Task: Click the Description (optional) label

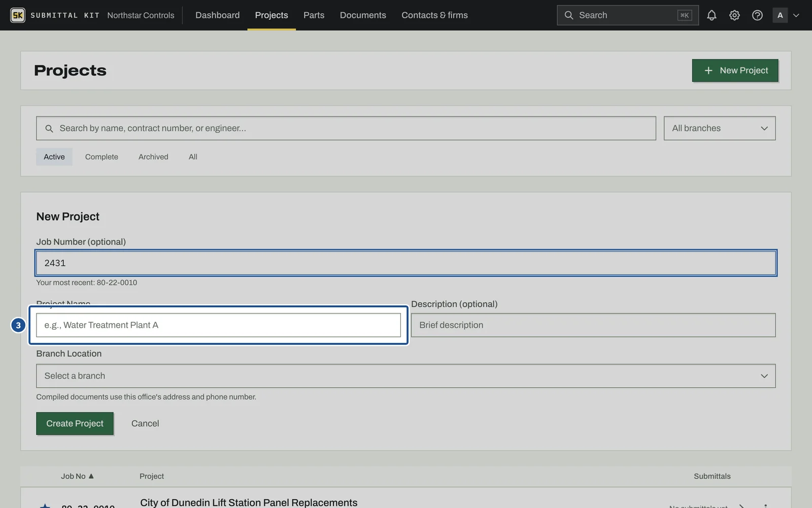Action: (x=454, y=304)
